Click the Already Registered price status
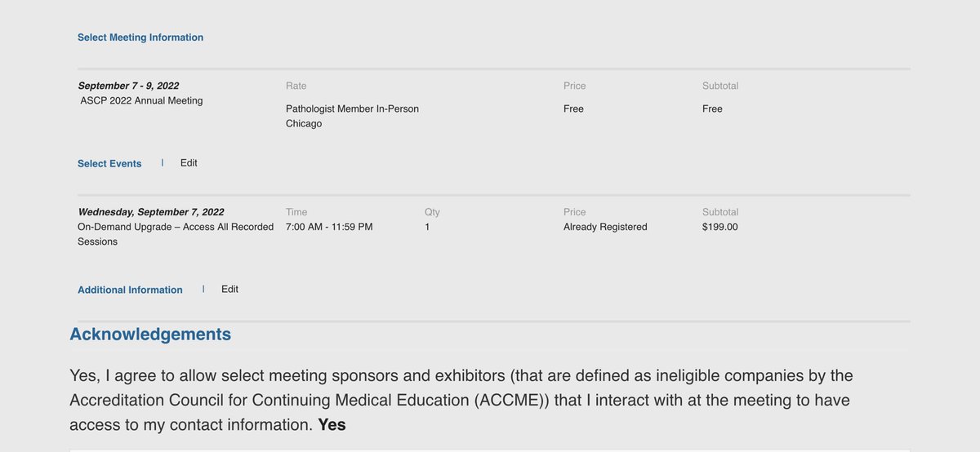The image size is (980, 452). click(x=605, y=227)
